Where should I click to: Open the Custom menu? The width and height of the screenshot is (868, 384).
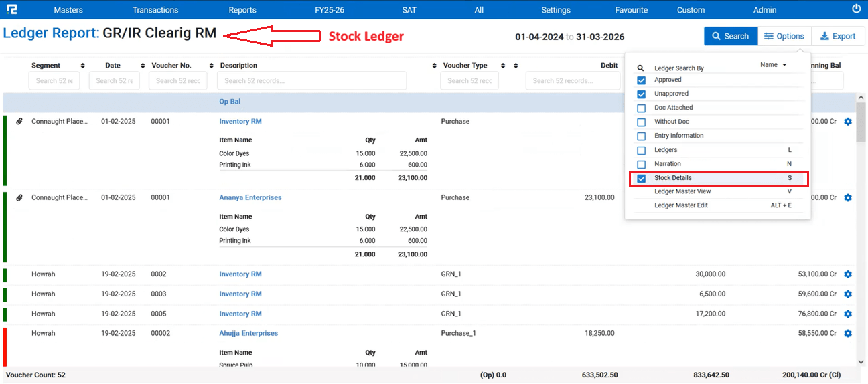coord(691,10)
